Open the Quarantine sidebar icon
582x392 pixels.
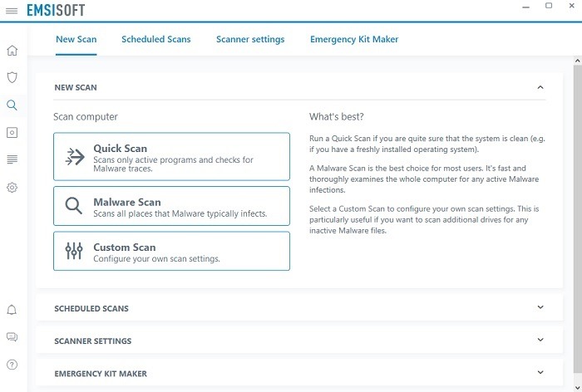pos(12,132)
